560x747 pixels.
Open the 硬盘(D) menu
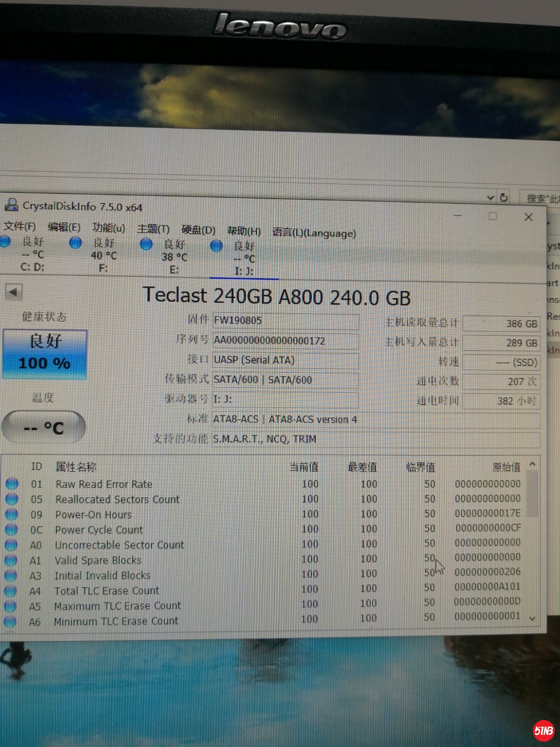click(198, 230)
